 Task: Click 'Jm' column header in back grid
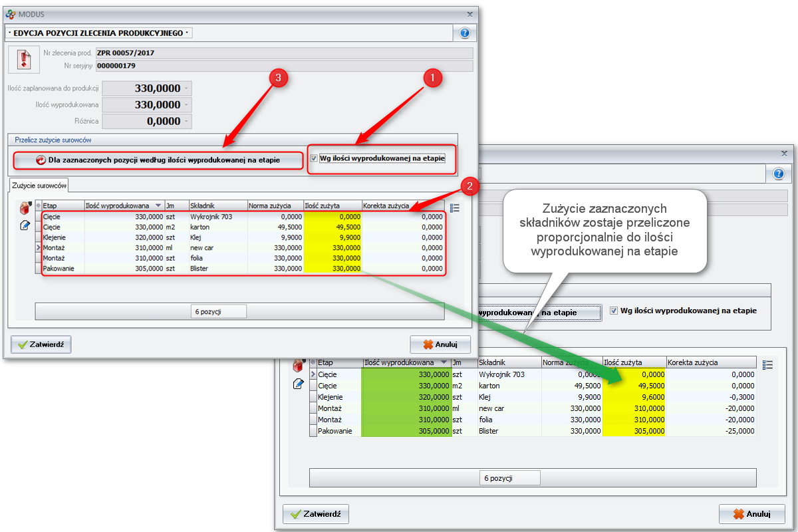464,362
